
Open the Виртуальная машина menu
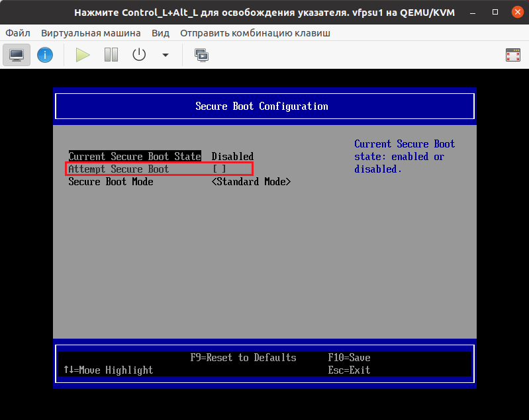pyautogui.click(x=91, y=33)
